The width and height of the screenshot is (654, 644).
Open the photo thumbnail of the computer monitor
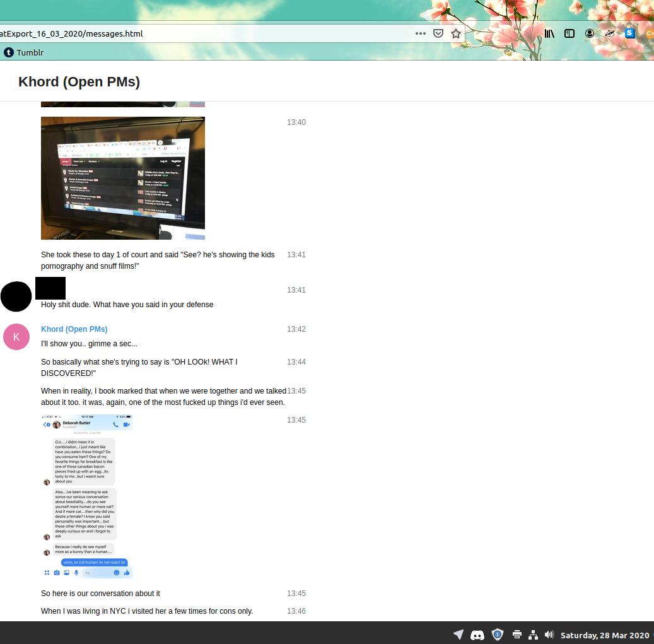tap(123, 178)
